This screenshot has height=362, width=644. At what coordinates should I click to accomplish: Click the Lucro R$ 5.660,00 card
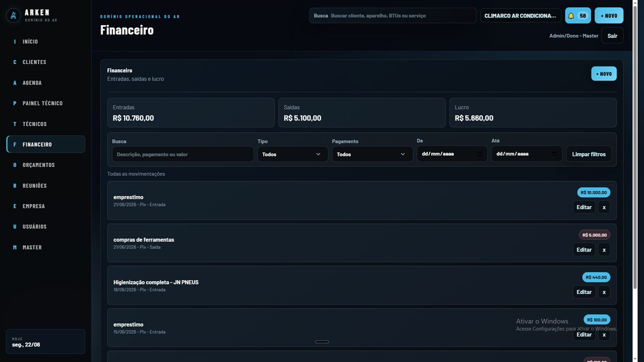533,113
